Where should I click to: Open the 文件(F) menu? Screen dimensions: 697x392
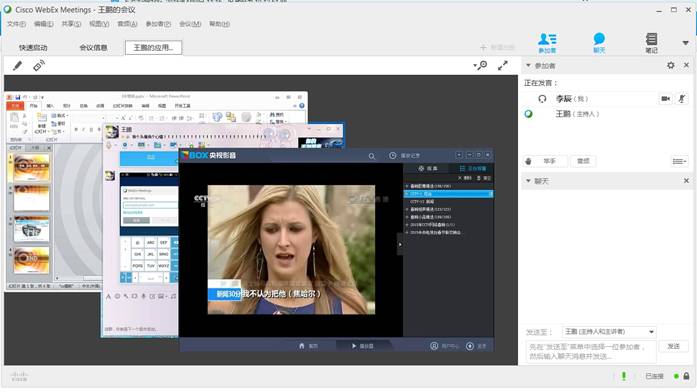click(16, 24)
